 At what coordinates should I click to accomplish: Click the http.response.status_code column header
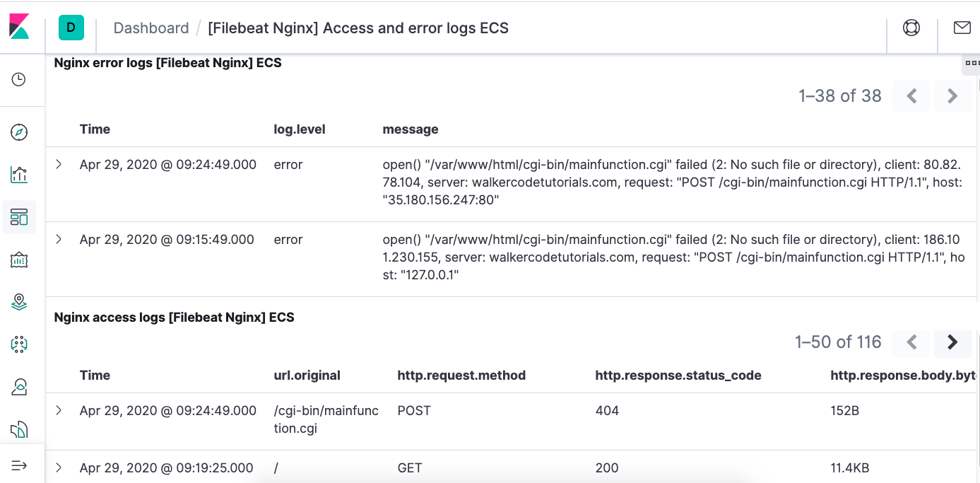coord(678,376)
